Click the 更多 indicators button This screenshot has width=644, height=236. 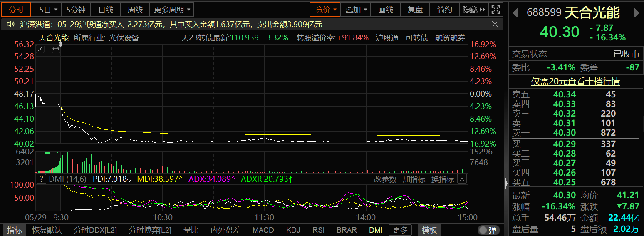pyautogui.click(x=400, y=230)
